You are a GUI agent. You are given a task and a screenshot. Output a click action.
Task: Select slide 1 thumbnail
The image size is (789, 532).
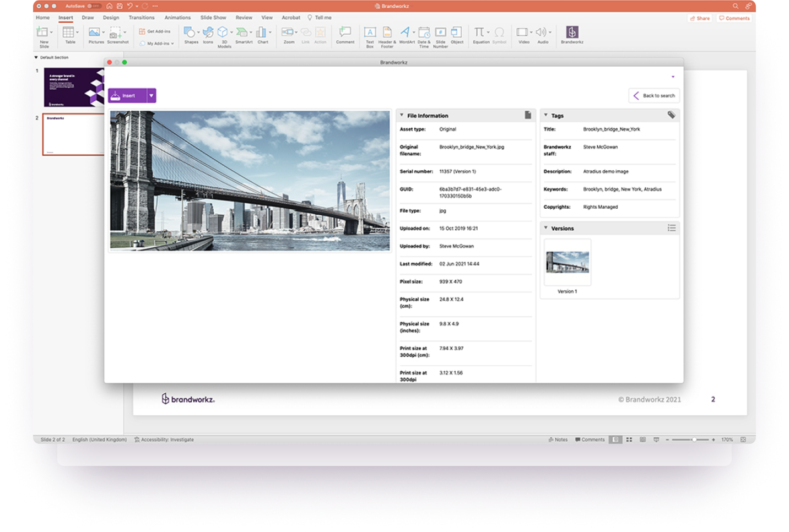[74, 88]
